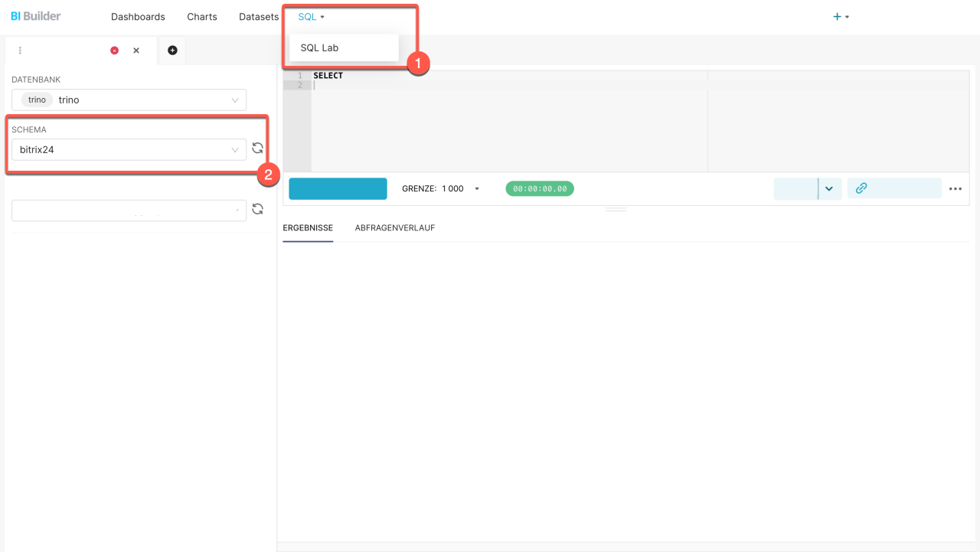
Task: Expand the save button dropdown arrow
Action: [x=829, y=188]
